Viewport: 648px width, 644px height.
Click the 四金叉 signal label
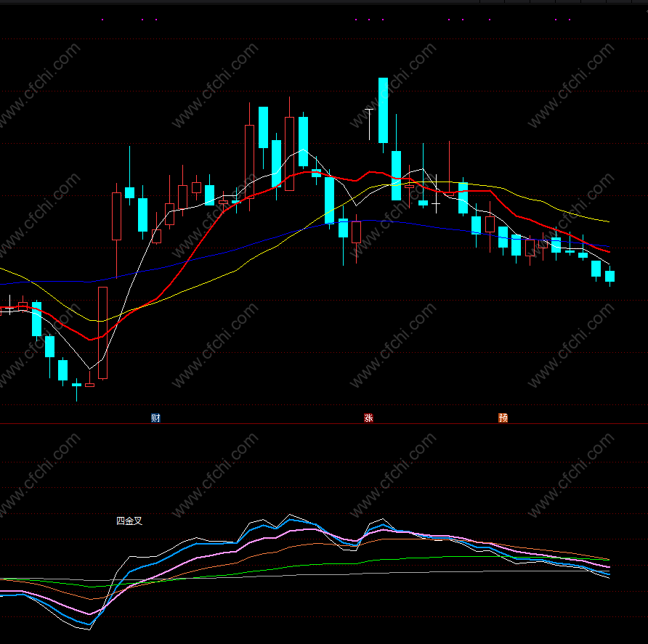[129, 521]
